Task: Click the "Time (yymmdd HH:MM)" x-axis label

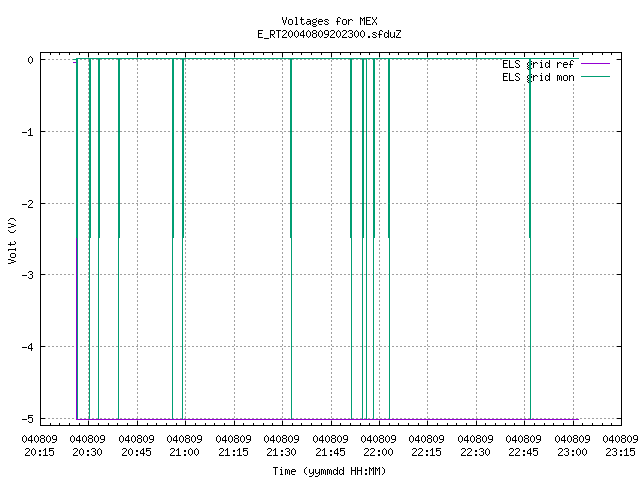Action: [329, 471]
